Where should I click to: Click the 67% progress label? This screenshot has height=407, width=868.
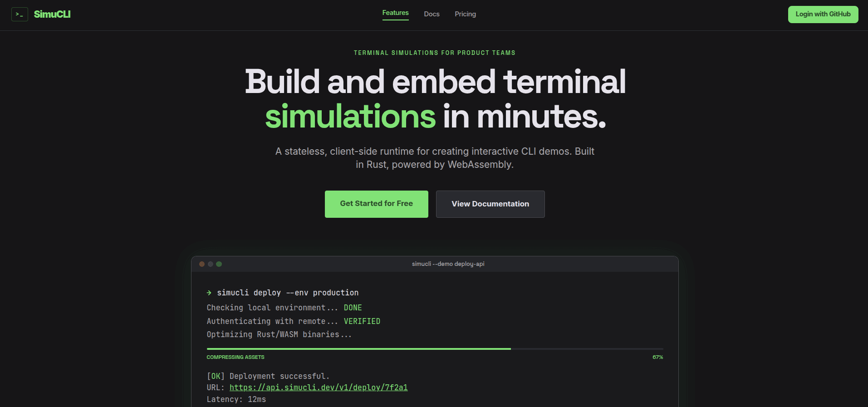coord(657,358)
